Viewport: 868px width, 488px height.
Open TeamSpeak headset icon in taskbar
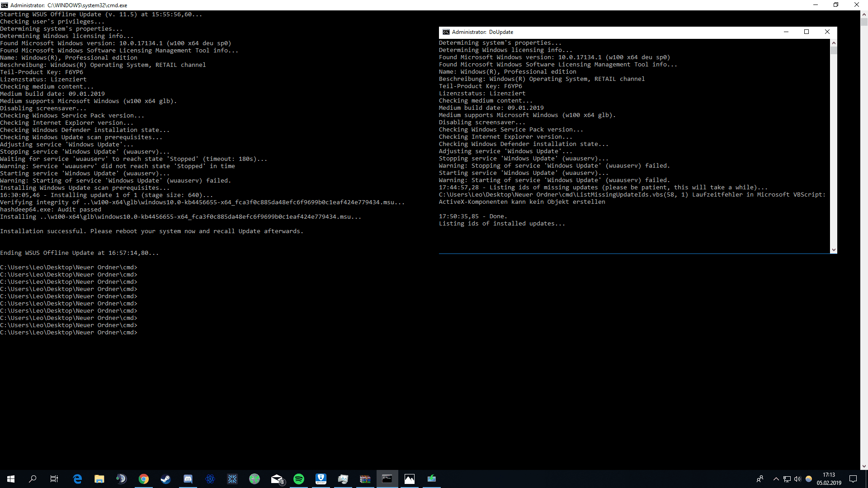[122, 479]
